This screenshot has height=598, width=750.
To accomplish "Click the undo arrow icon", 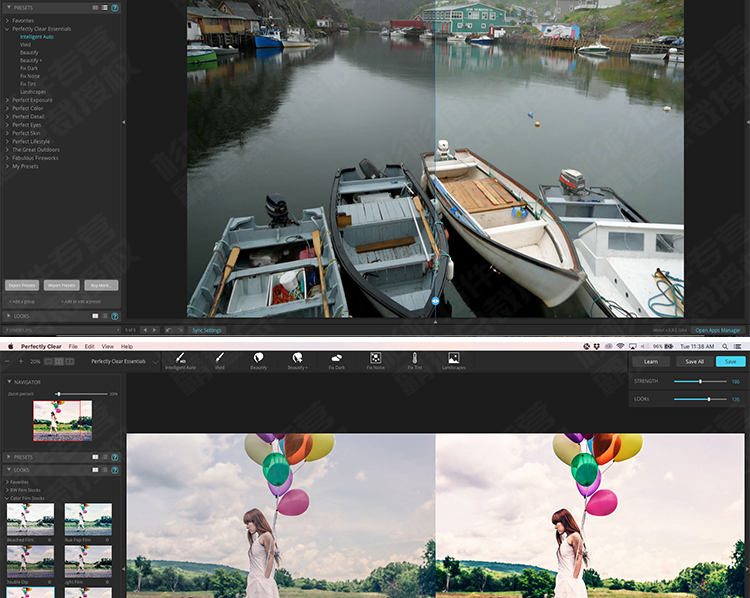I will click(169, 330).
